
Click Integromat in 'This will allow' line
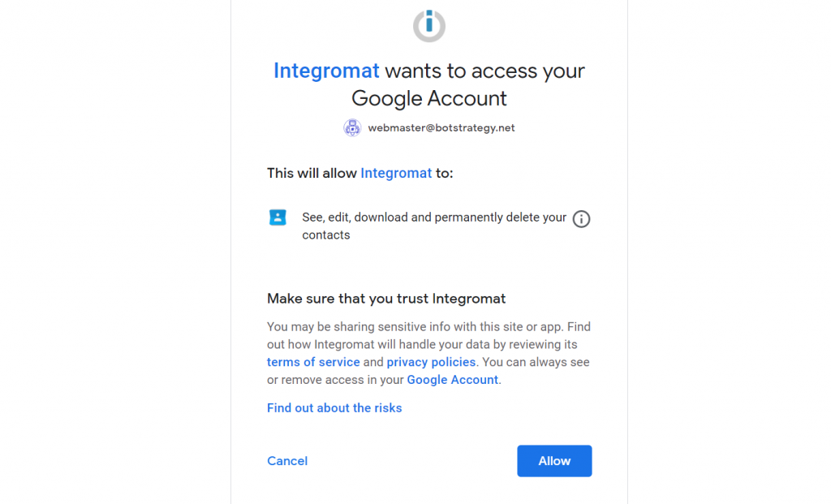tap(396, 173)
